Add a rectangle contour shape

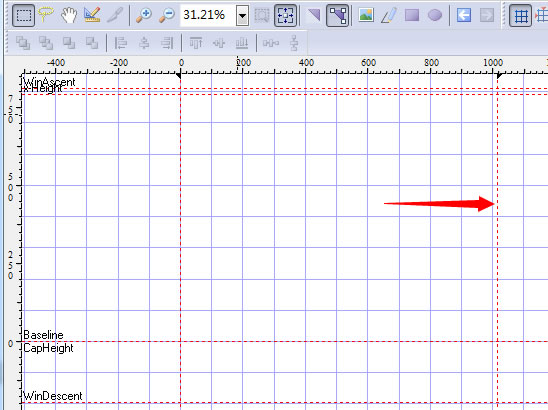coord(412,15)
